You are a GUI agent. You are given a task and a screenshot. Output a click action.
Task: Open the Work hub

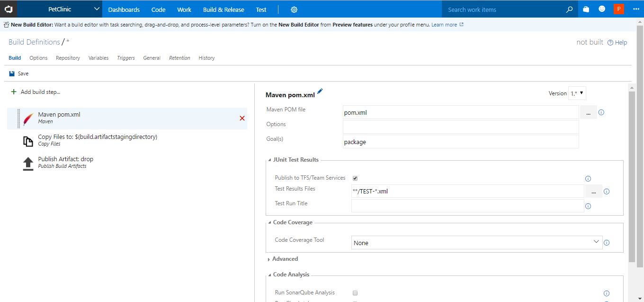pos(184,9)
